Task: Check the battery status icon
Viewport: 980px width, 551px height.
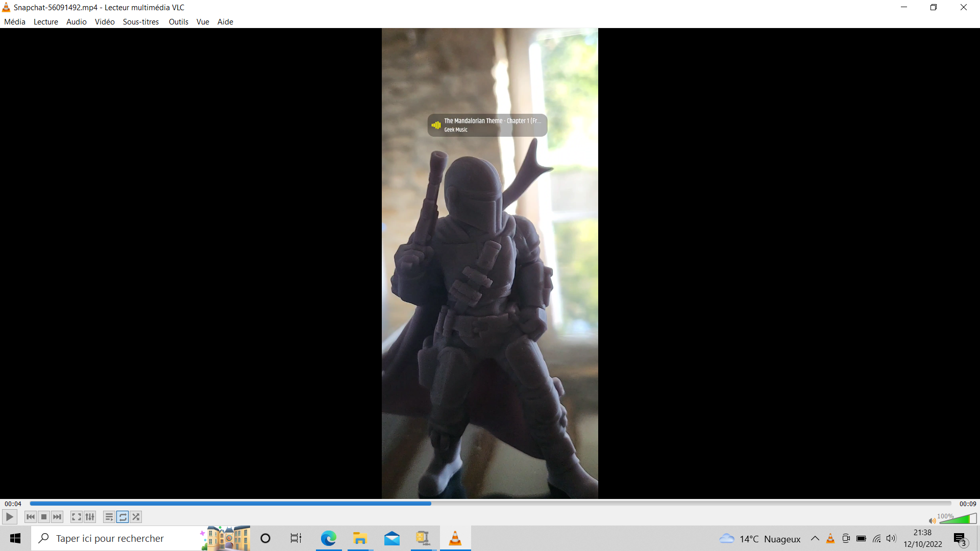Action: coord(861,538)
